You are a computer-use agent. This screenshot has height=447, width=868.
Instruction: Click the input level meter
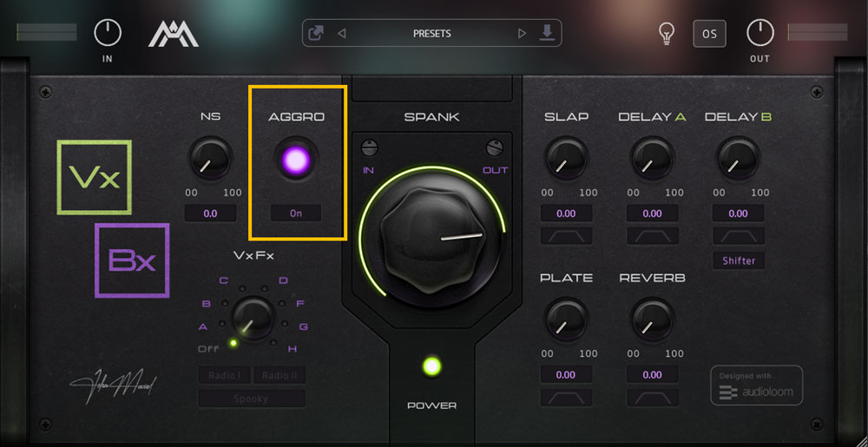tap(47, 32)
